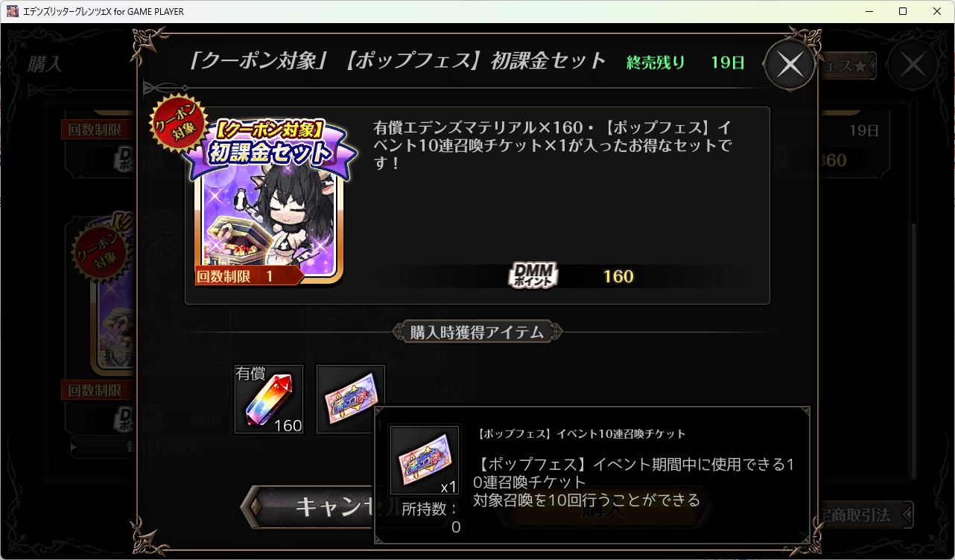Click the background 購入 header label
Screen dimensions: 955x560
tap(45, 64)
